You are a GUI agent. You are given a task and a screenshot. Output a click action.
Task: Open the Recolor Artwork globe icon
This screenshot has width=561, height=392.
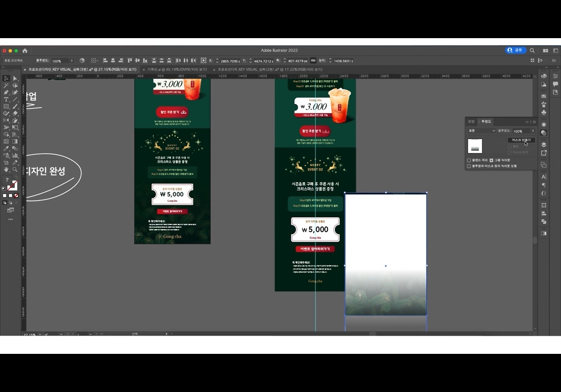tap(82, 61)
